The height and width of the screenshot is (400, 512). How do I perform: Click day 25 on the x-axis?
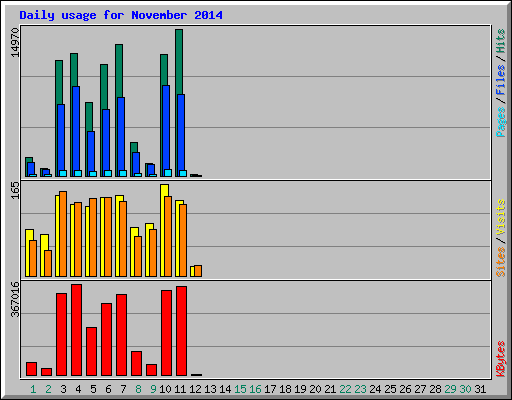[390, 389]
